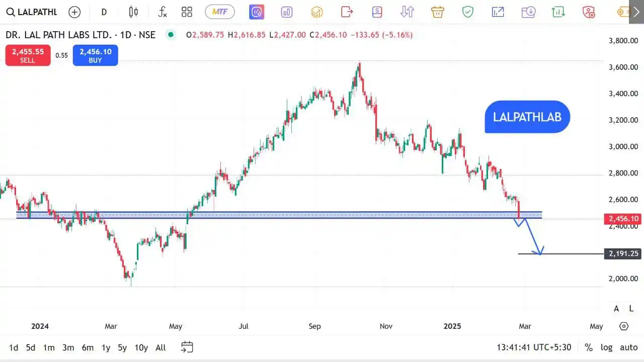
Task: Open chart settings gear on time axis
Action: [624, 326]
